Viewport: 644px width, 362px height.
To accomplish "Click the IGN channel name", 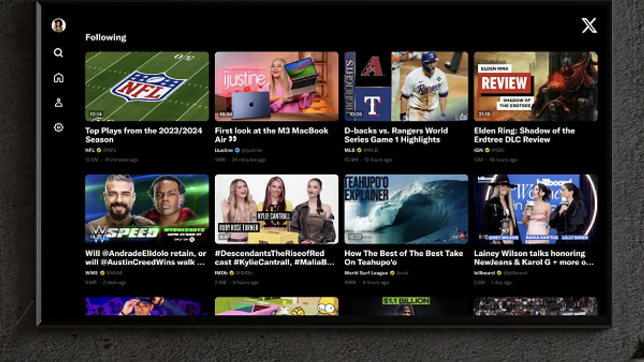I will 478,151.
